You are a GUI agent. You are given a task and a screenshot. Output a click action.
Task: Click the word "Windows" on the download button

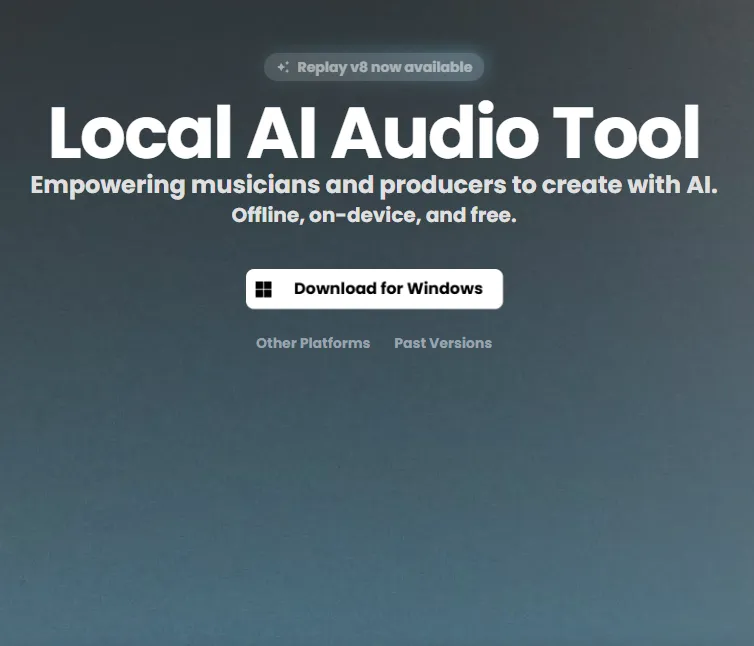[x=444, y=289]
